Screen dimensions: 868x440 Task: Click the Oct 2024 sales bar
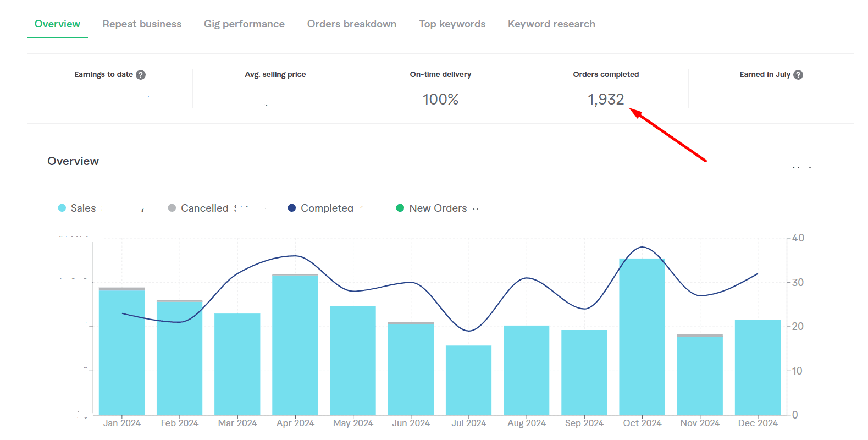tap(642, 337)
